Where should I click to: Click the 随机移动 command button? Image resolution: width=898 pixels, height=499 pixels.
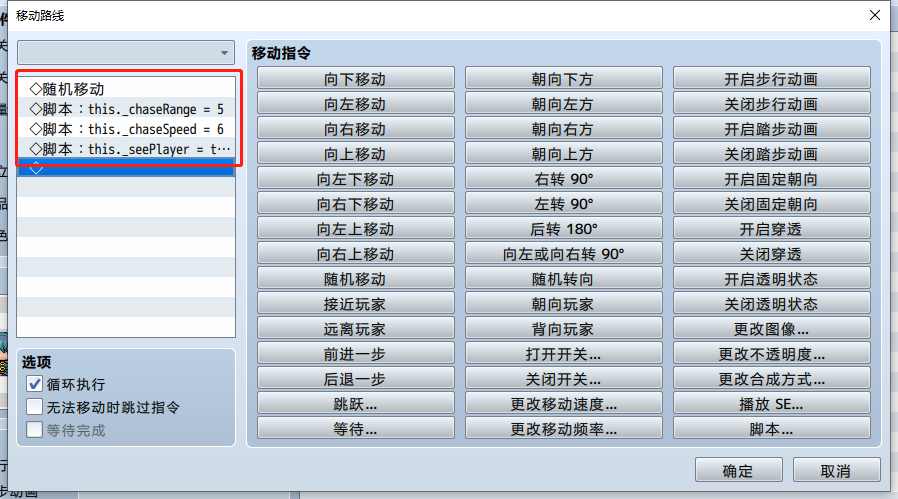(356, 279)
